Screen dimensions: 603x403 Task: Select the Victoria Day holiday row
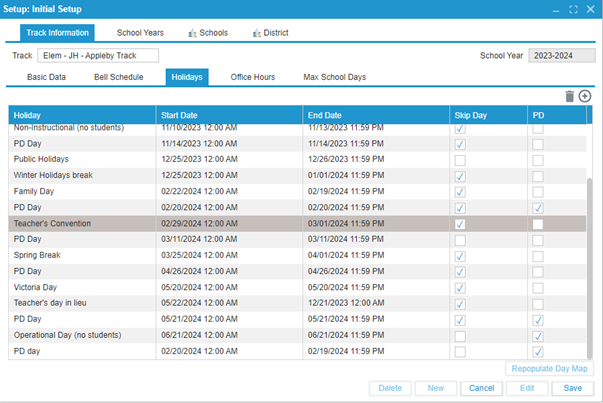click(x=80, y=288)
